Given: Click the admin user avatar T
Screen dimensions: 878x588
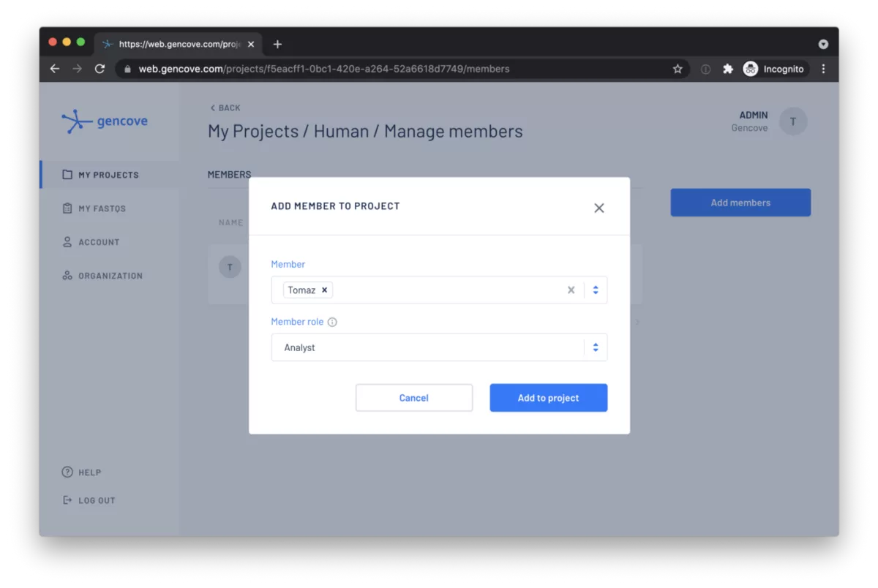Looking at the screenshot, I should click(792, 121).
